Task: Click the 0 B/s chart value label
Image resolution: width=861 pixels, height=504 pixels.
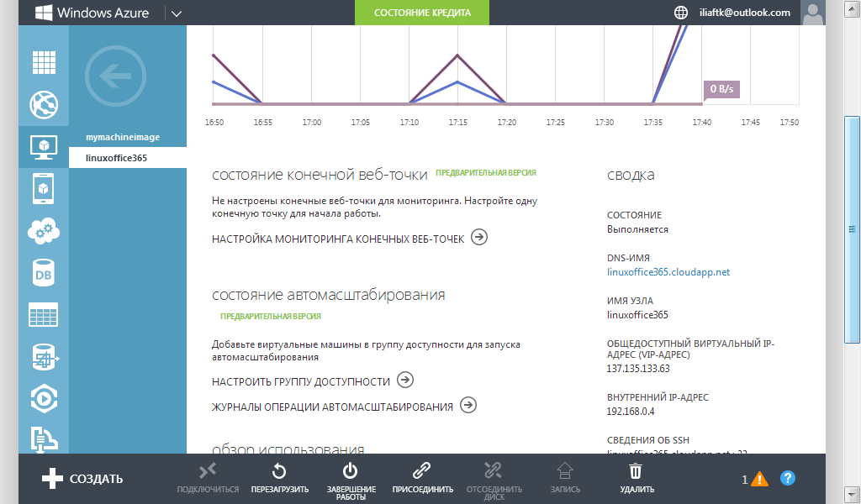Action: [x=721, y=89]
